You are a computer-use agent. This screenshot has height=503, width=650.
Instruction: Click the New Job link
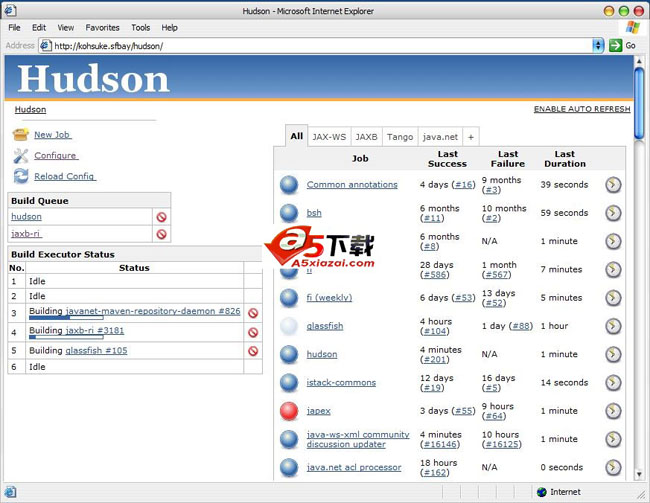[x=52, y=135]
